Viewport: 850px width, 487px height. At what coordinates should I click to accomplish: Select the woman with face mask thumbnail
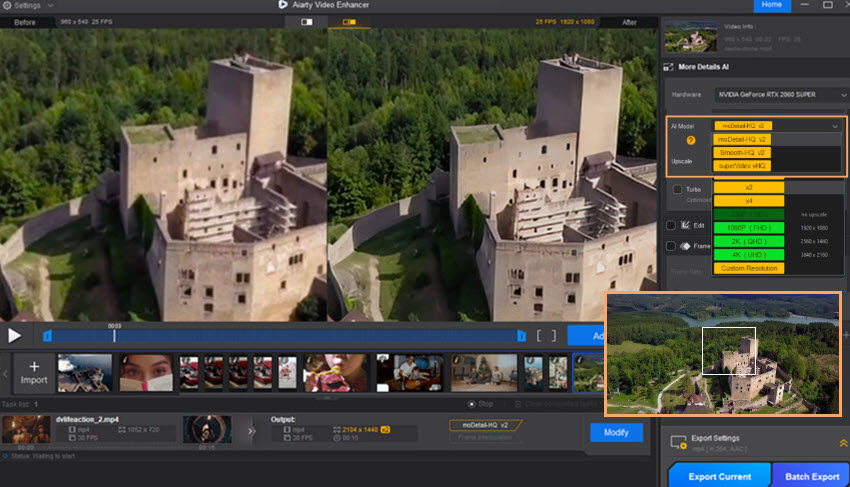point(146,373)
